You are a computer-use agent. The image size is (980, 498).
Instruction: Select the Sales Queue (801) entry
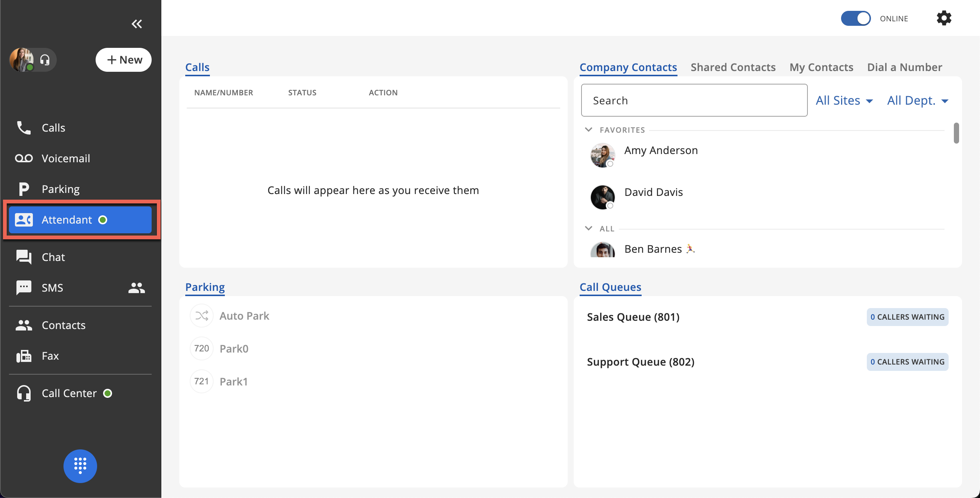(633, 317)
